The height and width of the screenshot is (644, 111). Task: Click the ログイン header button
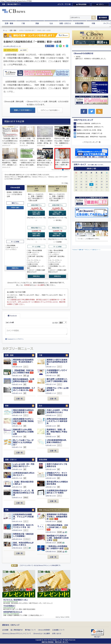point(100,4)
